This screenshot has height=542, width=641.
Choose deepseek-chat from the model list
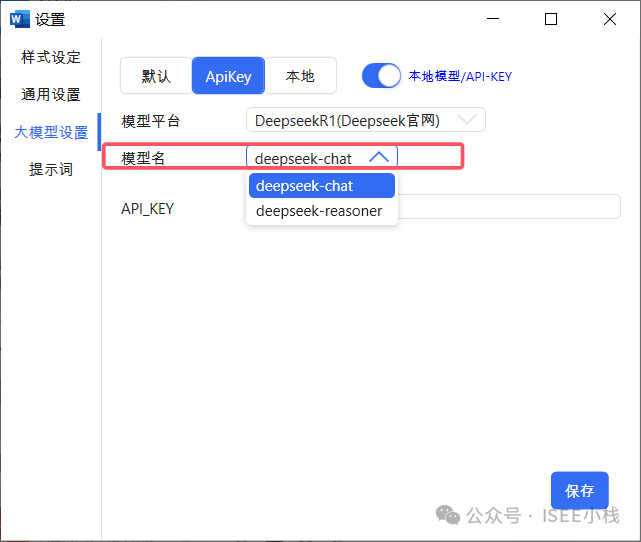[x=322, y=186]
